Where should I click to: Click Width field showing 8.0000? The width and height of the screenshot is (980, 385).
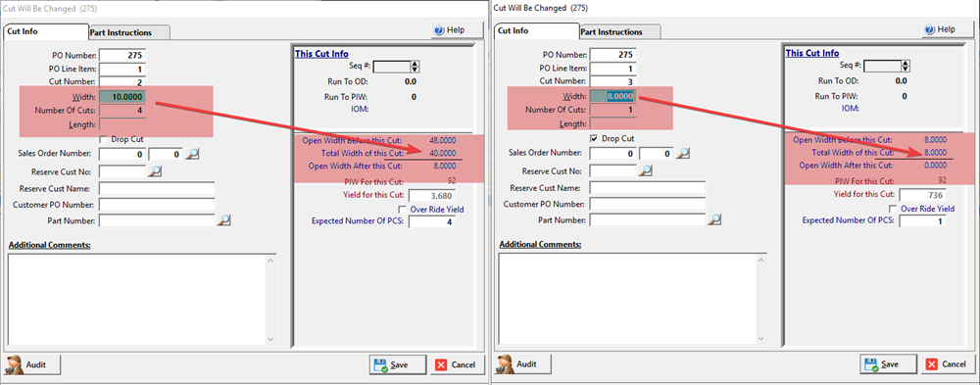pos(613,96)
